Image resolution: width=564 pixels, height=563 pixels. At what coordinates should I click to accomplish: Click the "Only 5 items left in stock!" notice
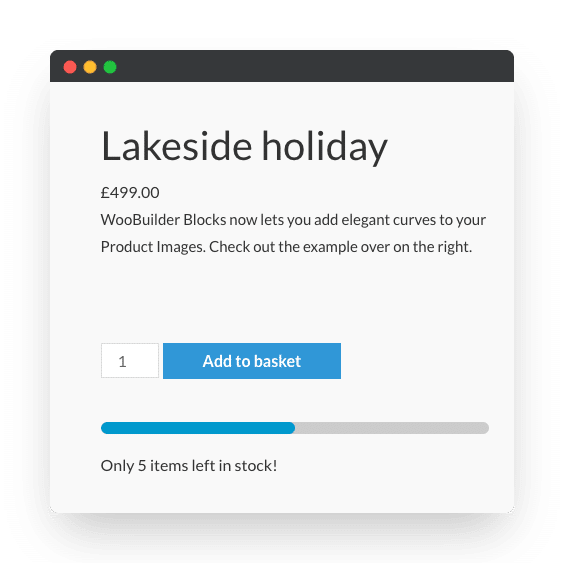point(189,466)
